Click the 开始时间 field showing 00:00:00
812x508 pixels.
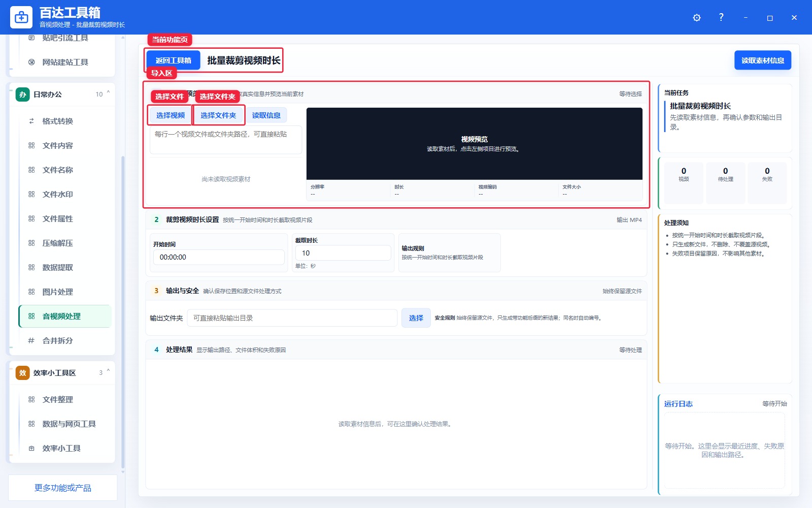pyautogui.click(x=219, y=257)
